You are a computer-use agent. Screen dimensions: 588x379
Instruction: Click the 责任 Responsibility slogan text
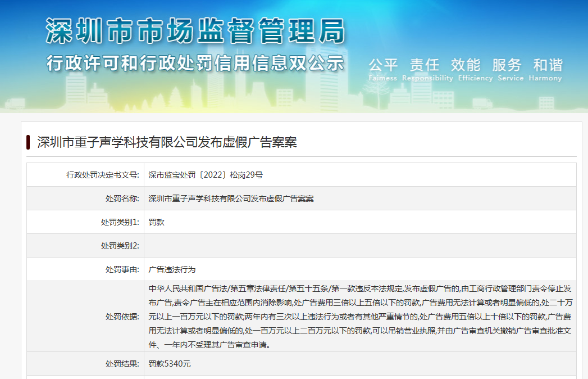click(x=427, y=70)
